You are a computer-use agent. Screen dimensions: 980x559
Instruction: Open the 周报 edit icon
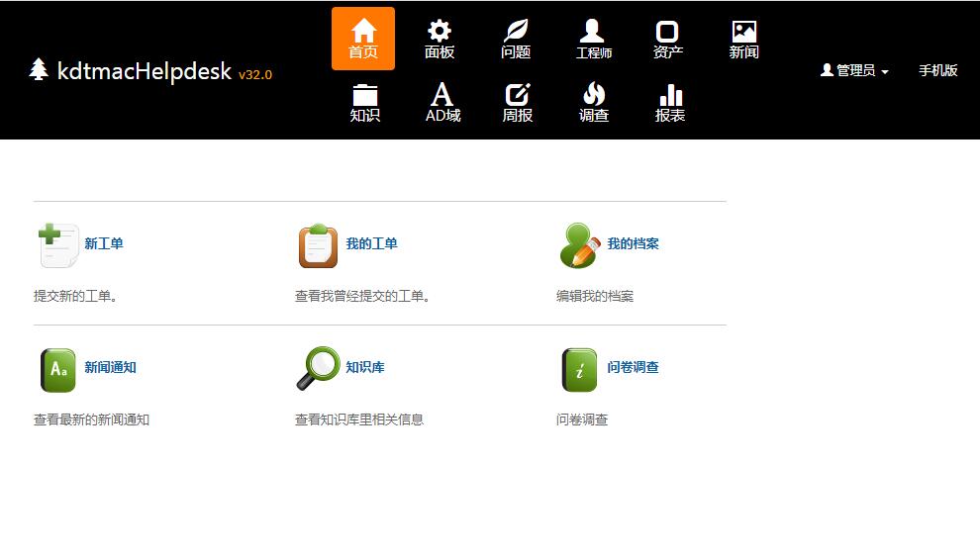518,102
